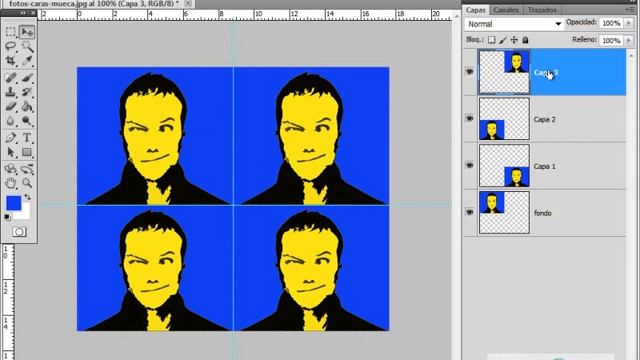Screen dimensions: 640x360
Task: Select the Pen tool
Action: 11,138
